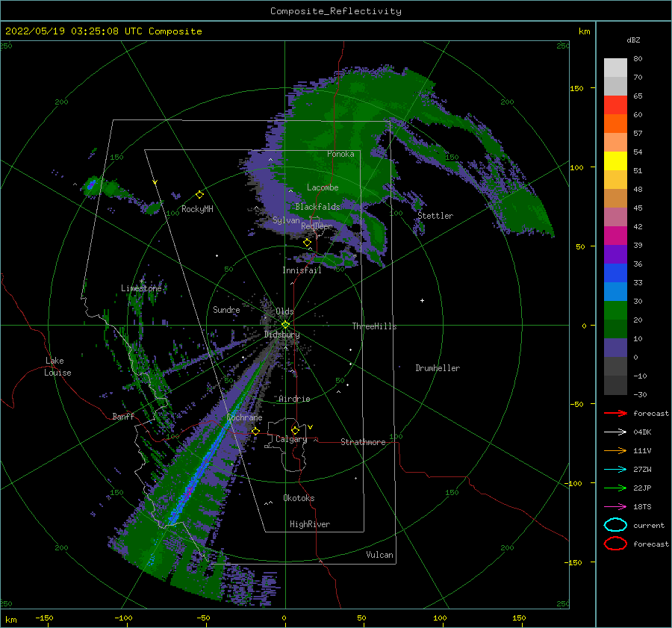The width and height of the screenshot is (672, 628).
Task: Click the yellow diamond marker above Calgary
Action: point(295,430)
